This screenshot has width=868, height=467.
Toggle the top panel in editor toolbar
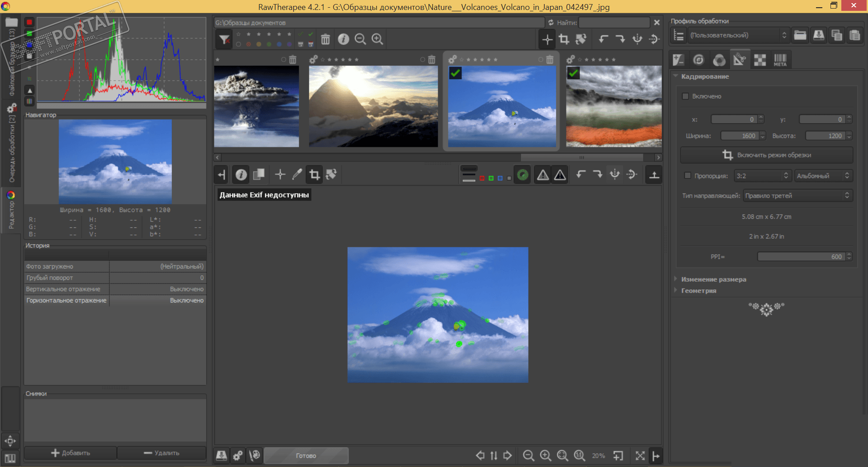[x=654, y=175]
